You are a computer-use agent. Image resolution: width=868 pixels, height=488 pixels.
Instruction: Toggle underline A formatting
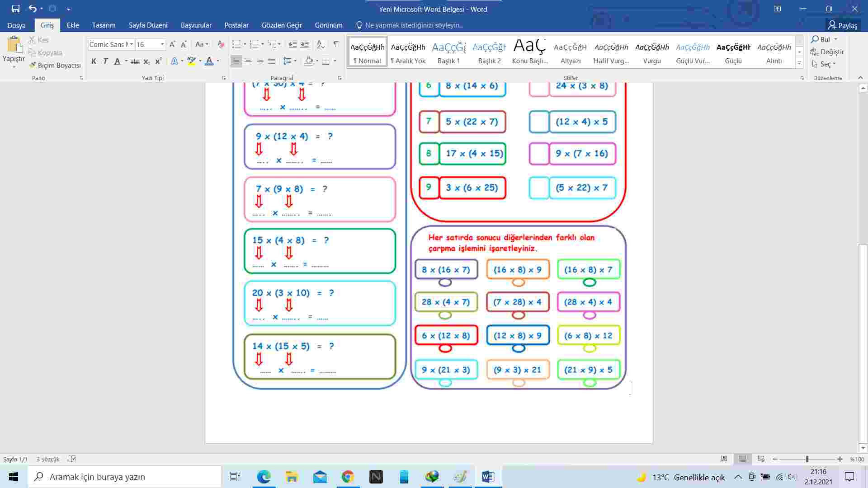tap(117, 61)
